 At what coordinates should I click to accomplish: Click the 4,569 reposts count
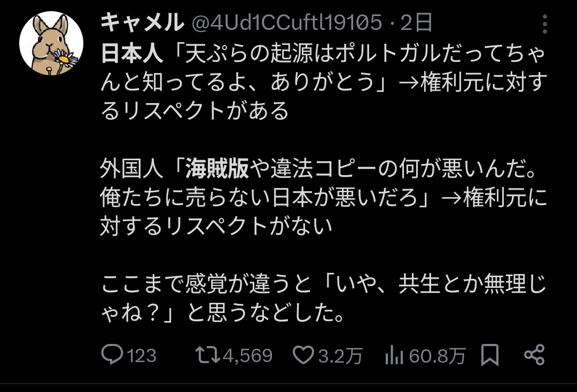tap(248, 356)
